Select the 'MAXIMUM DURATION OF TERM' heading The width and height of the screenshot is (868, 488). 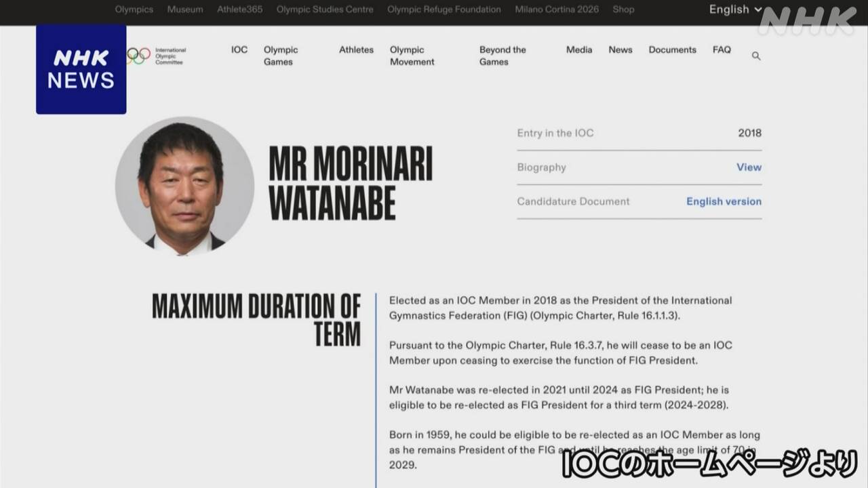click(x=256, y=320)
